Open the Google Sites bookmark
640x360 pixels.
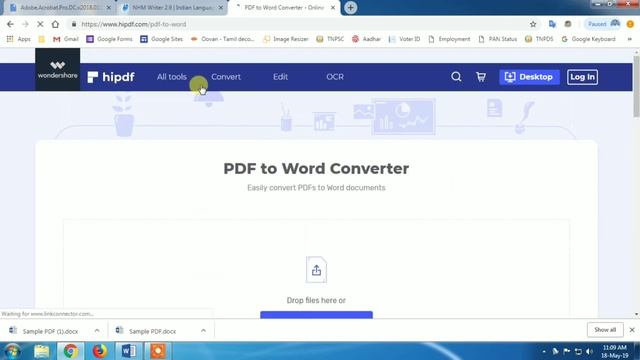pyautogui.click(x=162, y=39)
